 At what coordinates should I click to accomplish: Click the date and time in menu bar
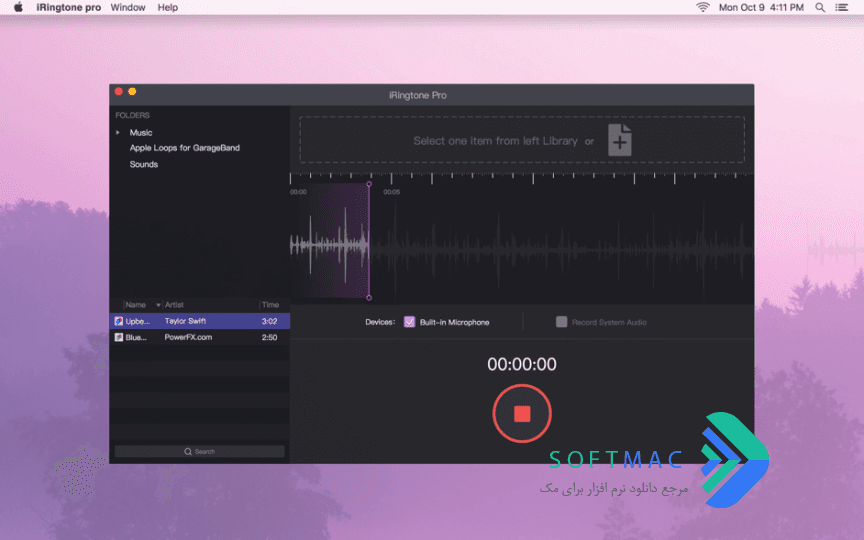point(761,7)
